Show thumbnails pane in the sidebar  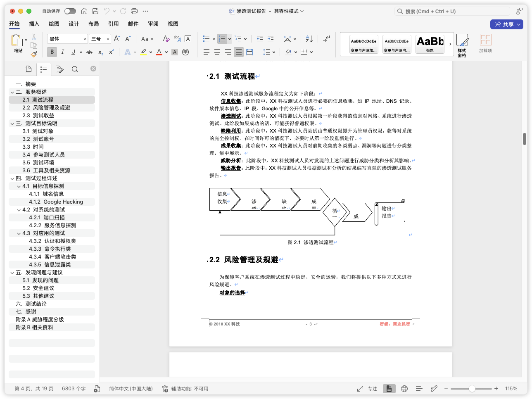28,69
